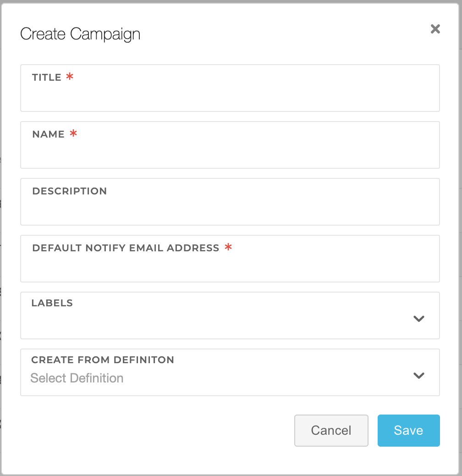
Task: Click the DESCRIPTION field label
Action: (70, 191)
